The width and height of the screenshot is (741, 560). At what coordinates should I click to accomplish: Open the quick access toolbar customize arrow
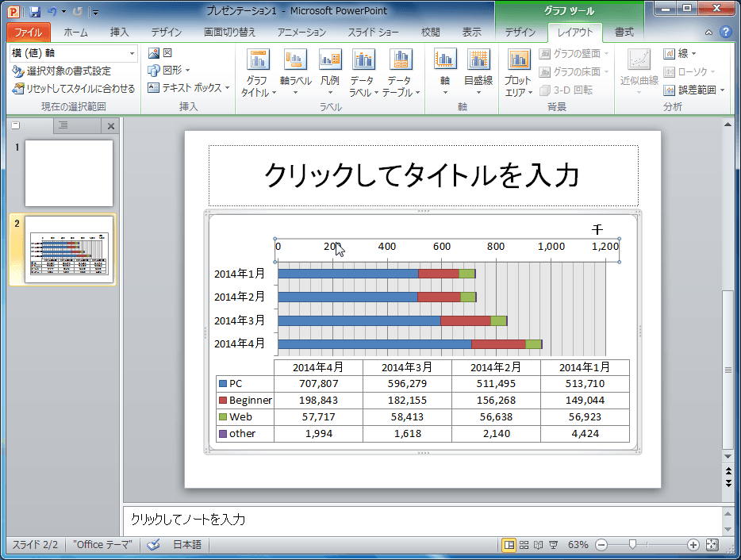(x=95, y=12)
